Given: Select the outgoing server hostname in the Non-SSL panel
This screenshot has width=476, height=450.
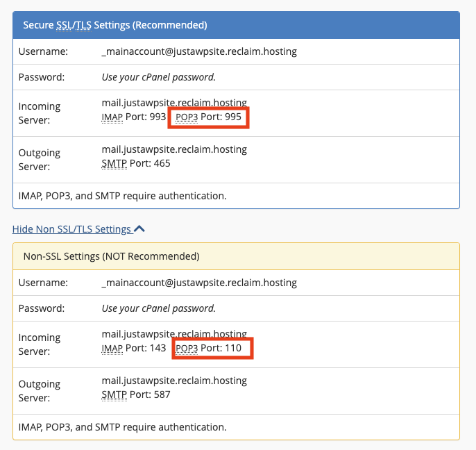Looking at the screenshot, I should point(174,381).
